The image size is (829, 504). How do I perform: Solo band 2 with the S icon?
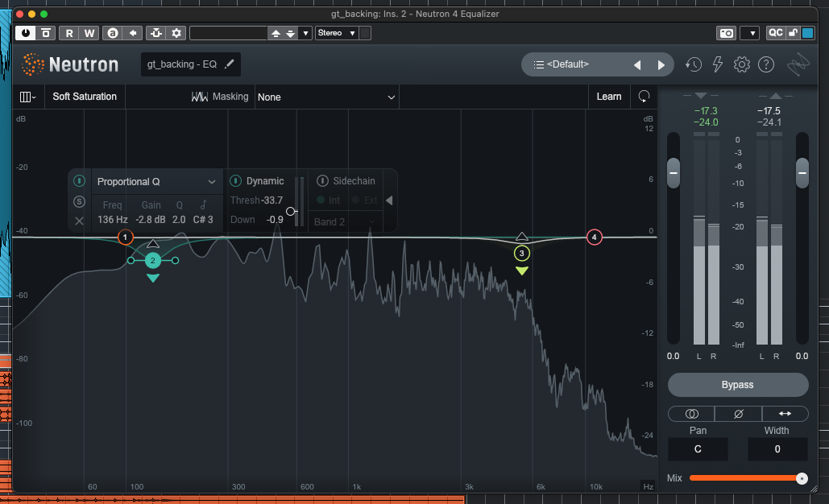(x=79, y=201)
